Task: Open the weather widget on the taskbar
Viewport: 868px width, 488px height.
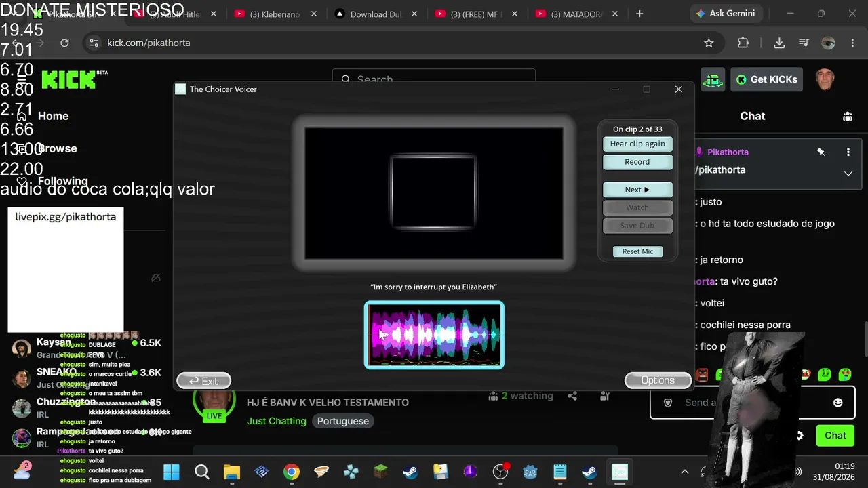Action: (x=21, y=472)
